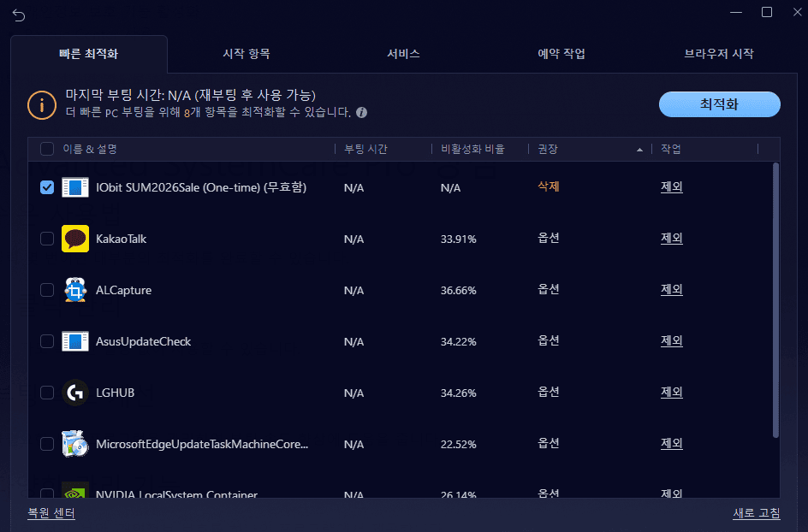Image resolution: width=808 pixels, height=532 pixels.
Task: Click the back arrow icon
Action: [19, 15]
